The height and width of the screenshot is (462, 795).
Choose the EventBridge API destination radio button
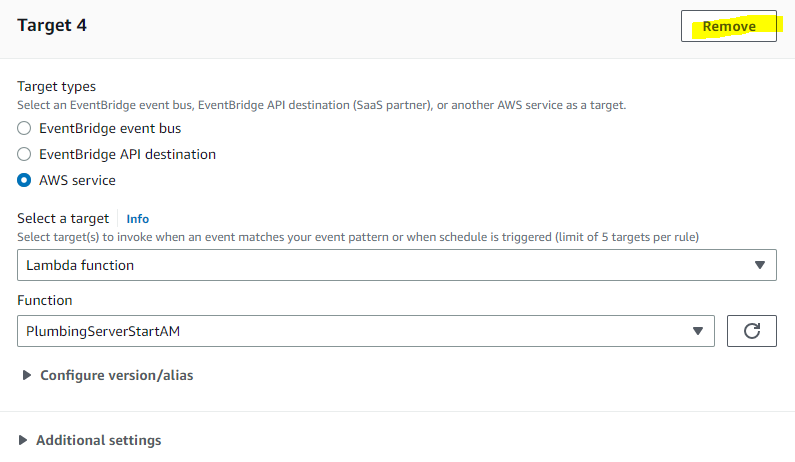click(x=24, y=155)
